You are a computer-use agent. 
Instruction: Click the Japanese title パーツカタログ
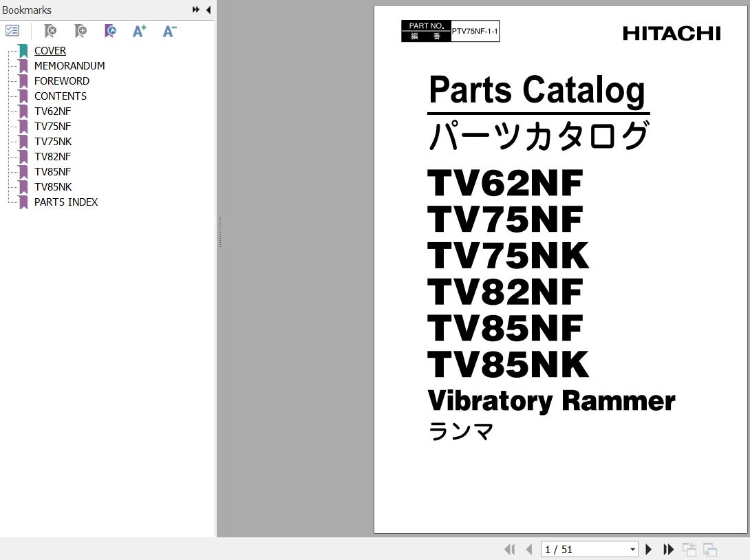coord(539,136)
